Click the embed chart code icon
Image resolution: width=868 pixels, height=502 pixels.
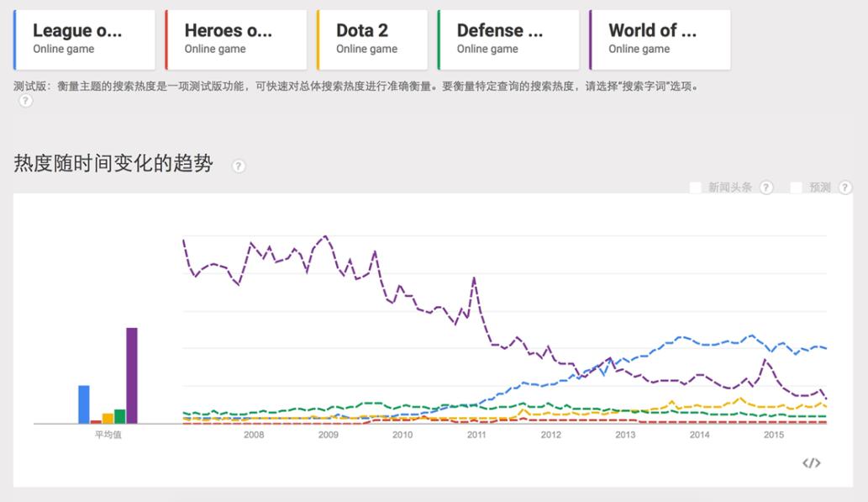click(813, 463)
